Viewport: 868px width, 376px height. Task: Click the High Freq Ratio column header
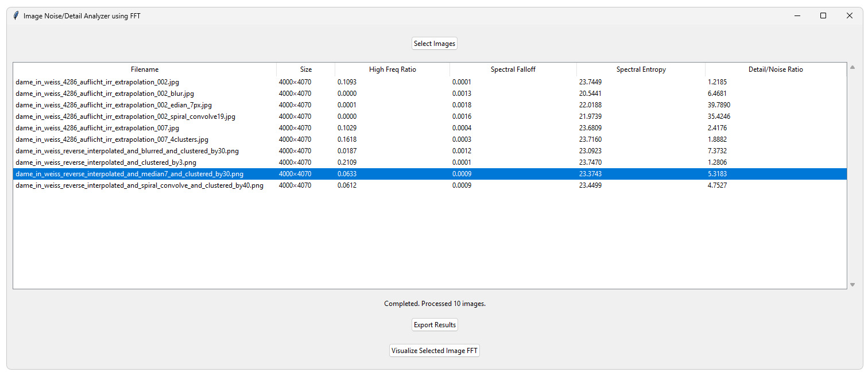pos(392,69)
